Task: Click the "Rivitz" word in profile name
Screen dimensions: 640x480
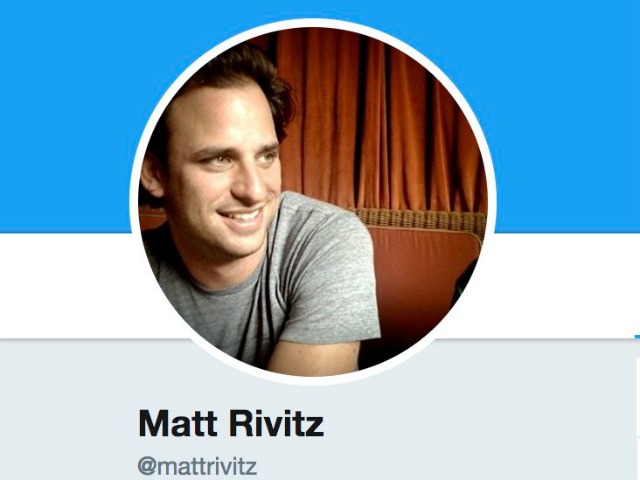Action: (x=277, y=424)
